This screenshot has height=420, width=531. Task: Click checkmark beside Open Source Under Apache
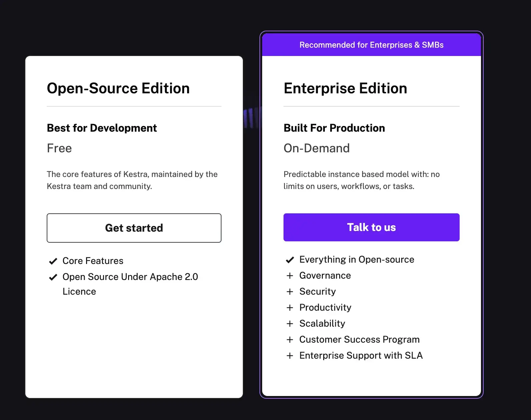[53, 277]
